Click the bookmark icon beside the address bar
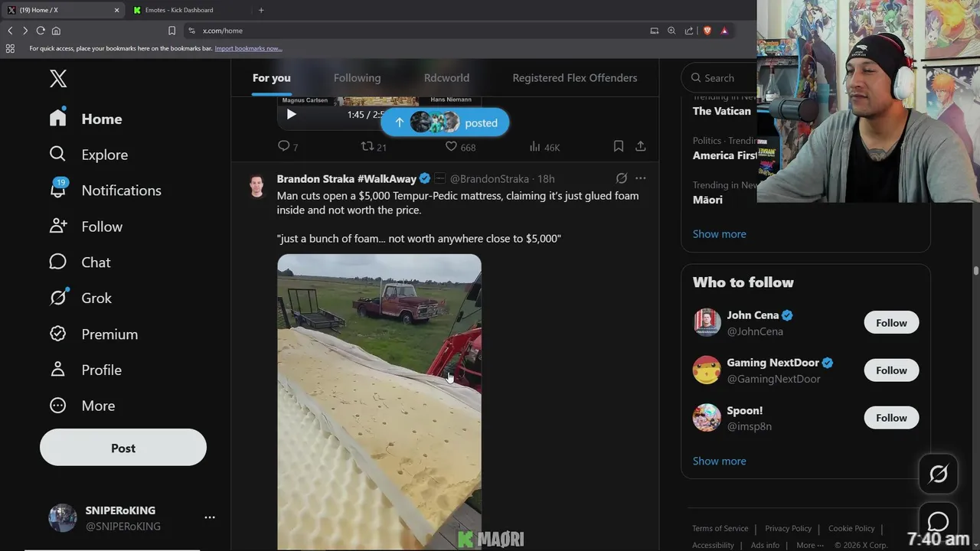Viewport: 980px width, 551px height. tap(171, 31)
